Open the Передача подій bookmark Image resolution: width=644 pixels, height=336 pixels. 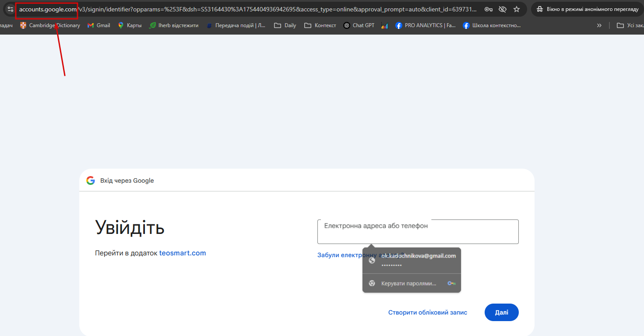[236, 25]
